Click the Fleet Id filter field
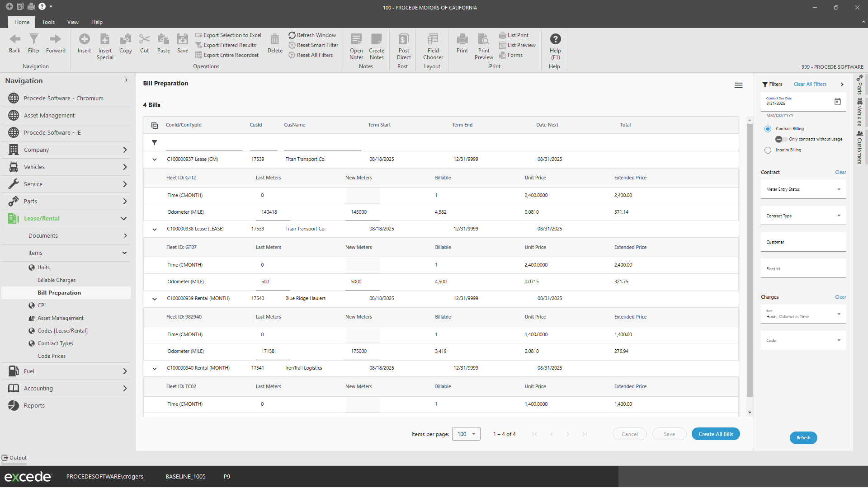Image resolution: width=868 pixels, height=488 pixels. tap(803, 269)
